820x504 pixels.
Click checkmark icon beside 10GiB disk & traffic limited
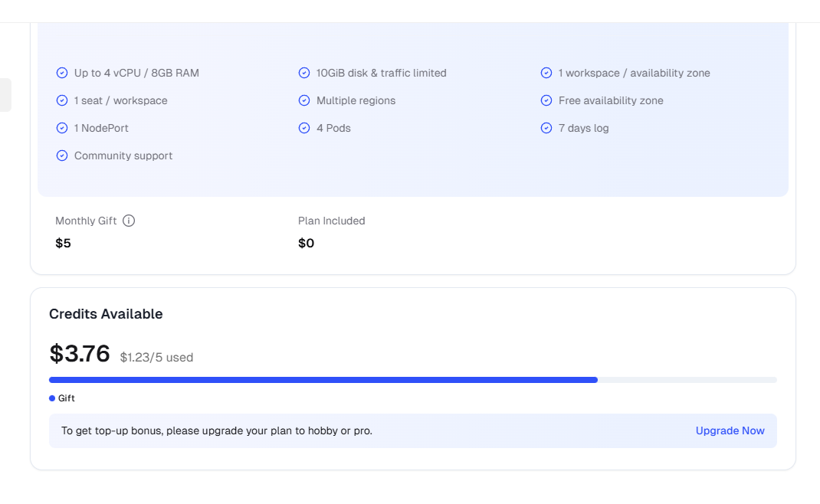tap(304, 73)
